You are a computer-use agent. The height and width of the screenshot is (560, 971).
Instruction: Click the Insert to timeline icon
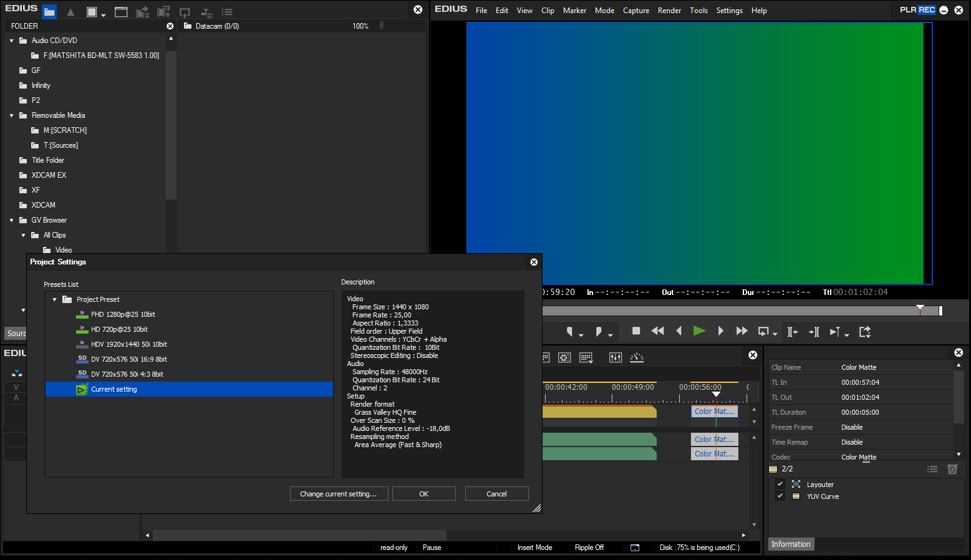coord(793,332)
